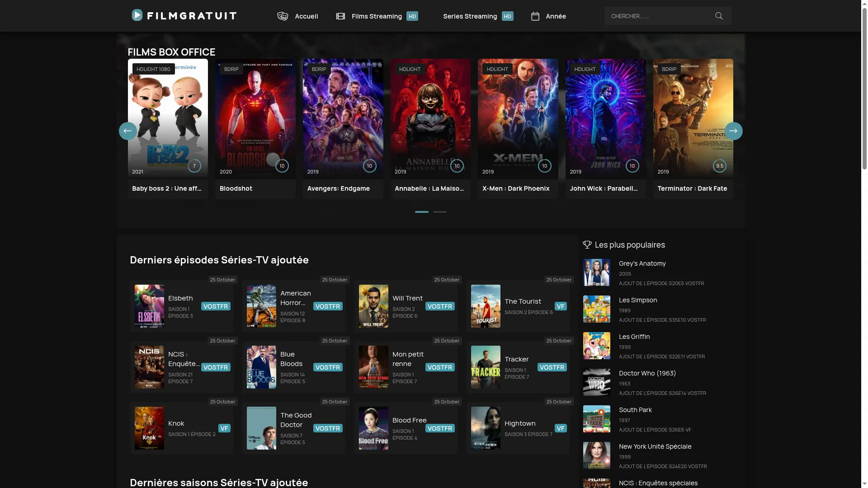868x488 pixels.
Task: Click the Doctor Who (1963) thumbnail
Action: (x=596, y=382)
